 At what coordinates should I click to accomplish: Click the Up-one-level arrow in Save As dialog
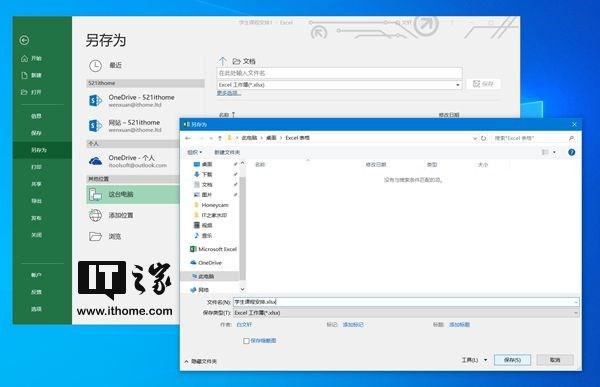[x=220, y=138]
